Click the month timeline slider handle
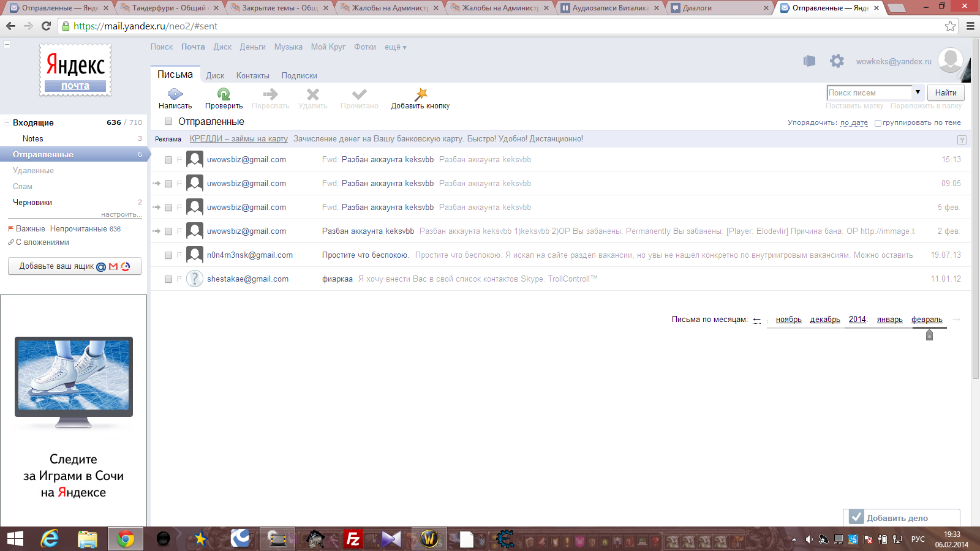 pyautogui.click(x=929, y=335)
